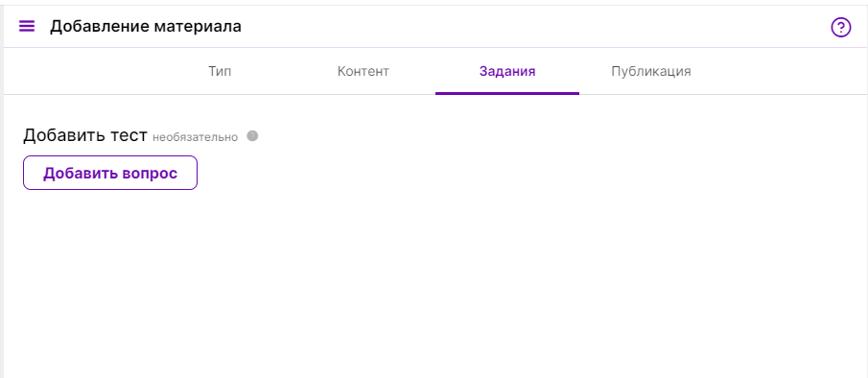Click the purple help question mark icon
Viewport: 868px width, 378px height.
(x=840, y=27)
